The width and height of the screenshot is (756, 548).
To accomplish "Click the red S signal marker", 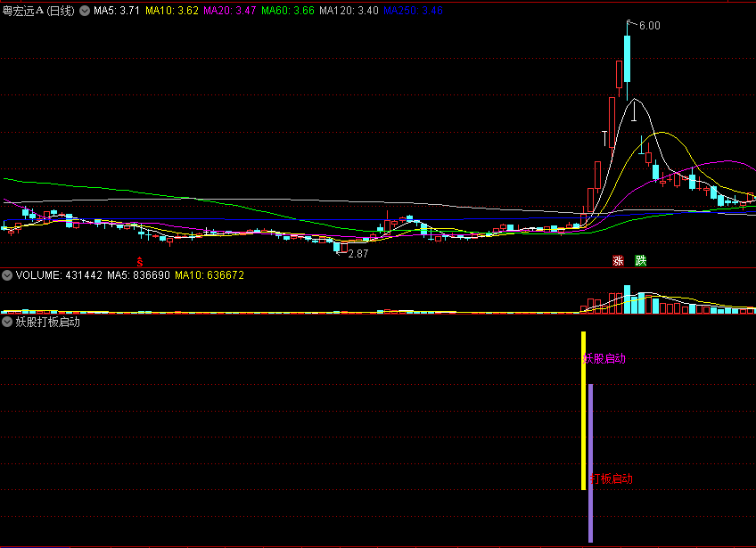I will (x=140, y=262).
